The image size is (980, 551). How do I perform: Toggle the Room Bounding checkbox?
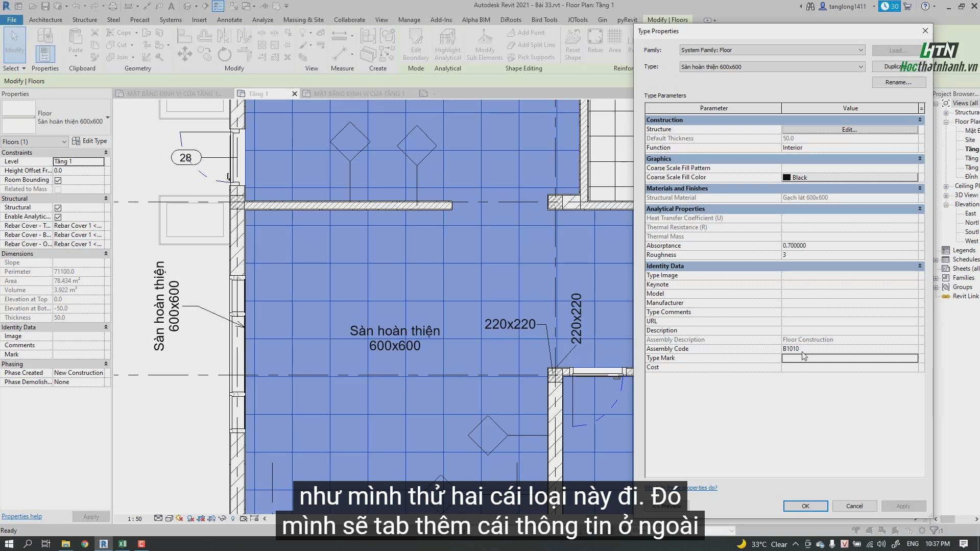point(58,180)
